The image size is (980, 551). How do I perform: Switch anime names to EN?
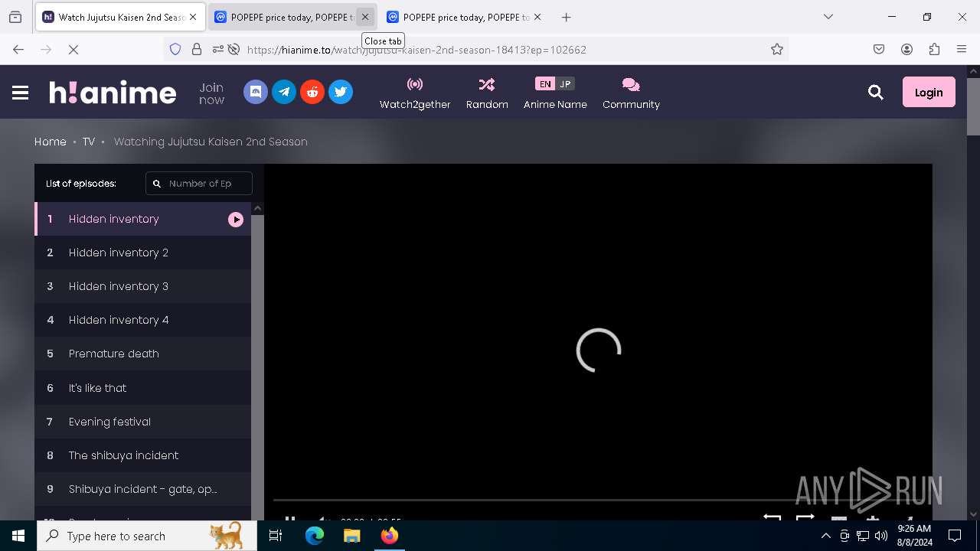coord(545,84)
